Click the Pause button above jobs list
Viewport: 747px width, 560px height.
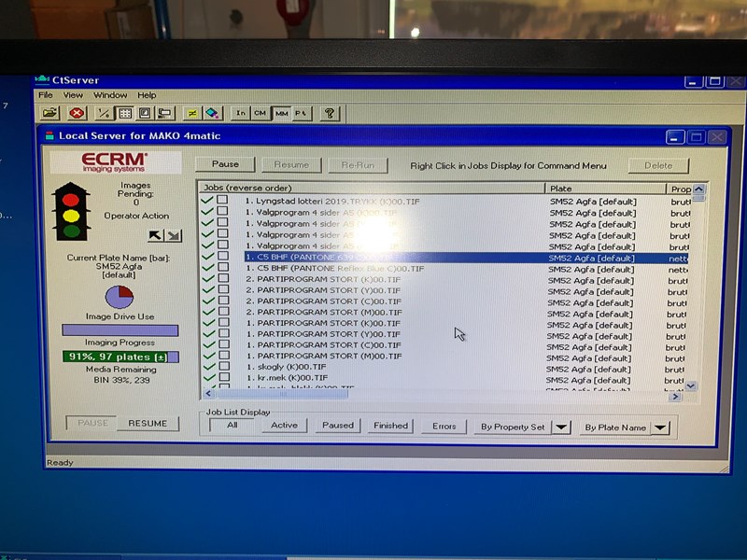pos(225,165)
